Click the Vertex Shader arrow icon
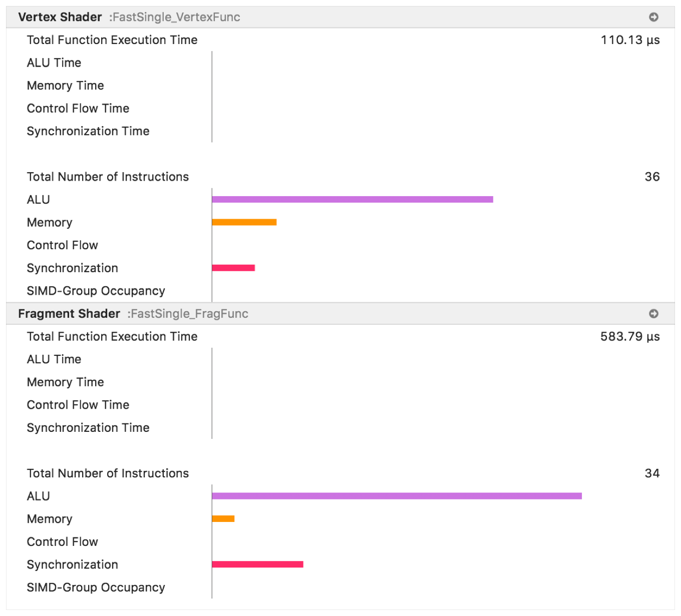Image resolution: width=681 pixels, height=616 pixels. [653, 17]
